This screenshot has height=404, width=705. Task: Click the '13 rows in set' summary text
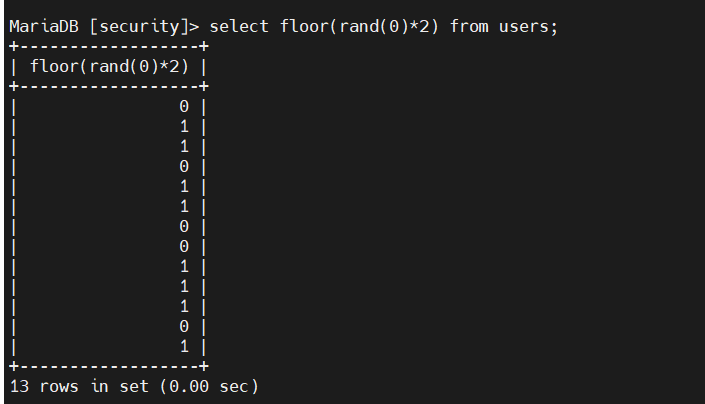(x=72, y=386)
